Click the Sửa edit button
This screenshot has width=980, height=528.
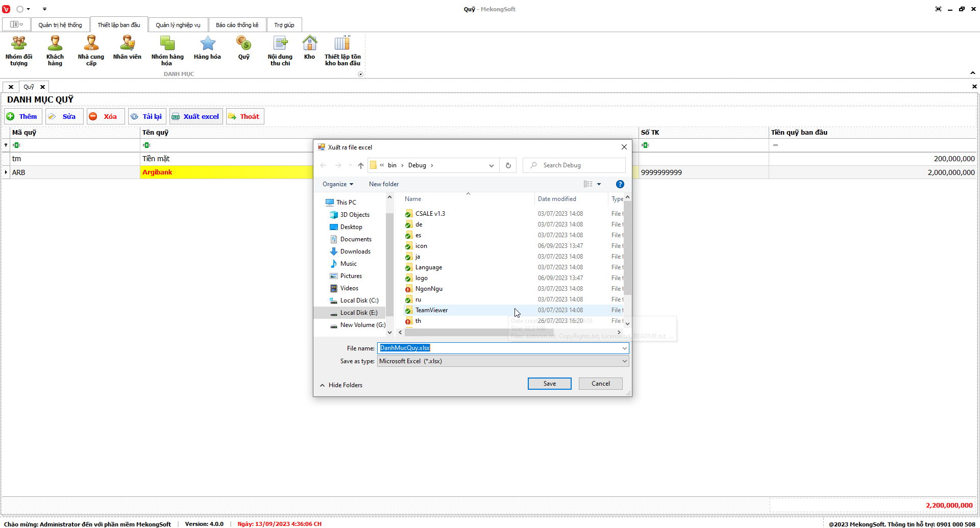(64, 116)
